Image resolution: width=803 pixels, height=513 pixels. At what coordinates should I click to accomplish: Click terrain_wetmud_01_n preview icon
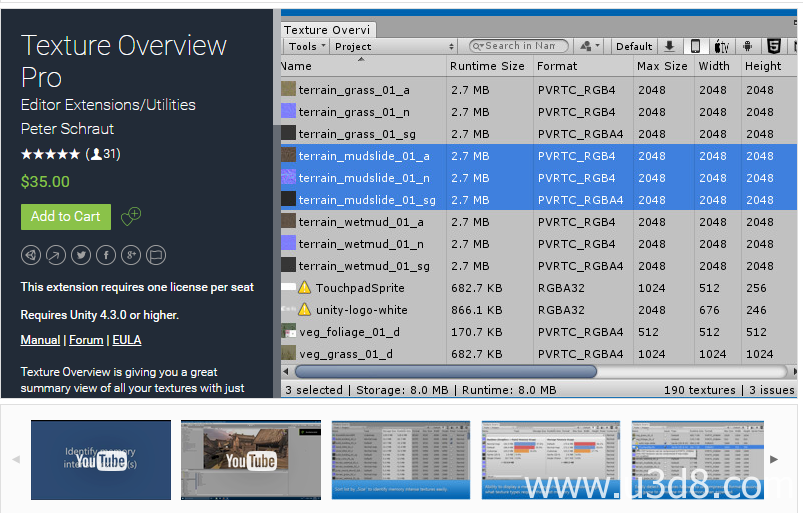click(288, 243)
